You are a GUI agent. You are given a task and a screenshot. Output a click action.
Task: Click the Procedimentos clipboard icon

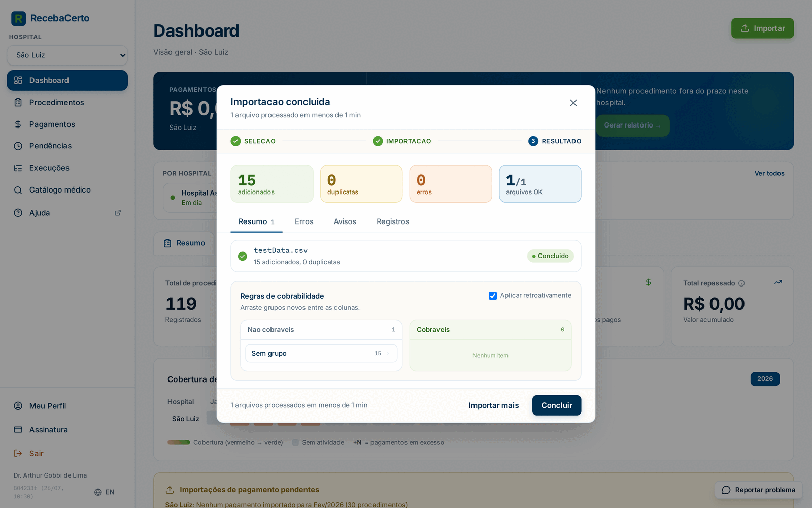coord(18,102)
